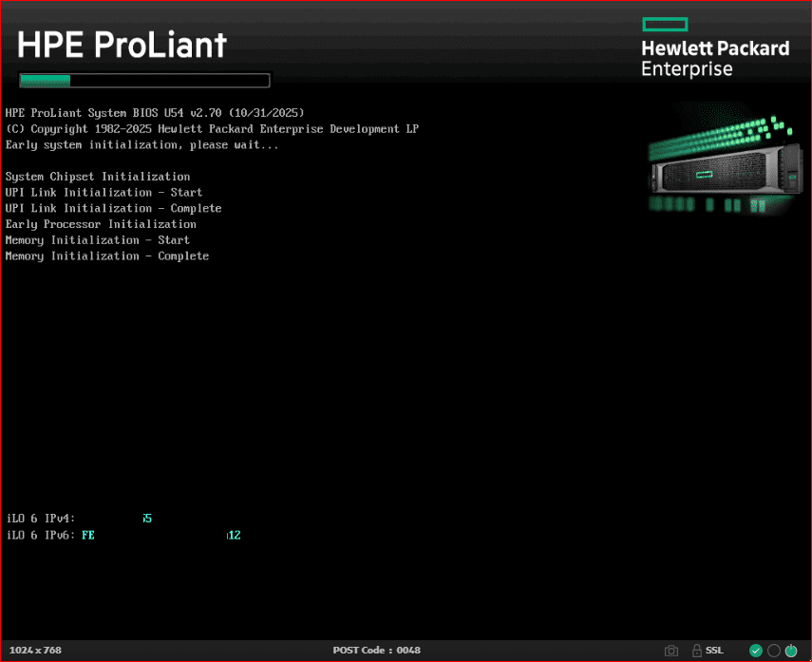
Task: Click the Early Processor Initialization line
Action: point(101,224)
